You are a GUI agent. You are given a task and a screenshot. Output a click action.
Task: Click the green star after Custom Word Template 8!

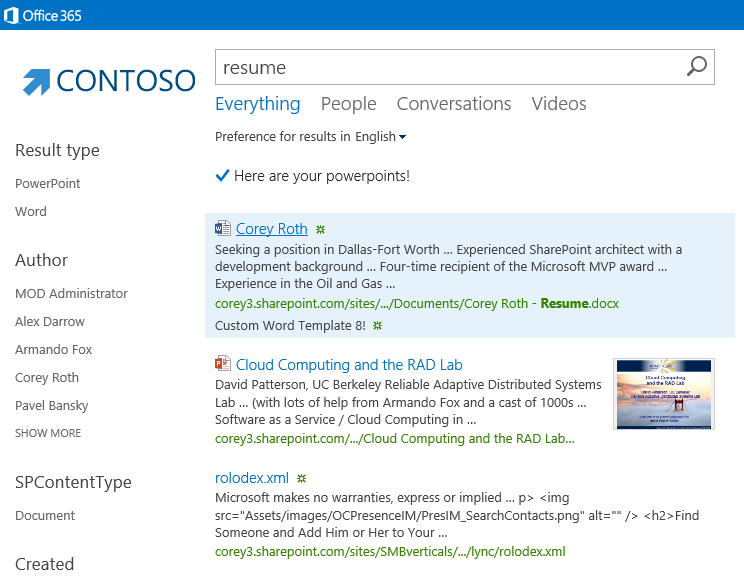point(377,326)
